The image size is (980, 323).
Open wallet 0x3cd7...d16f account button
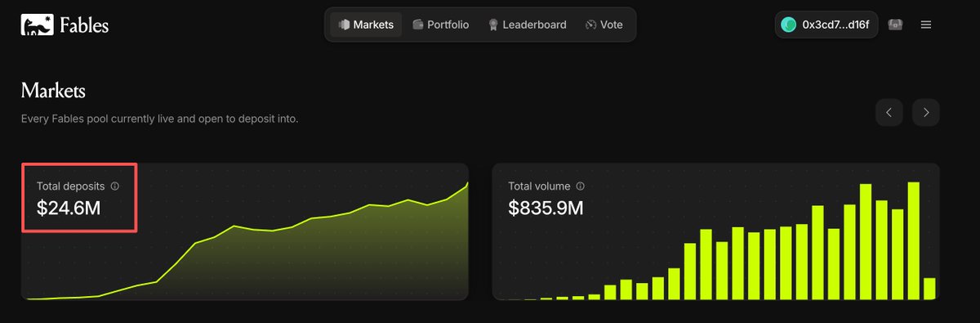point(826,25)
